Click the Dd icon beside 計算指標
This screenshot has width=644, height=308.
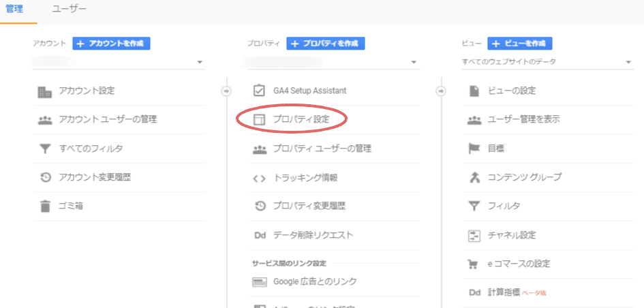[x=475, y=293]
